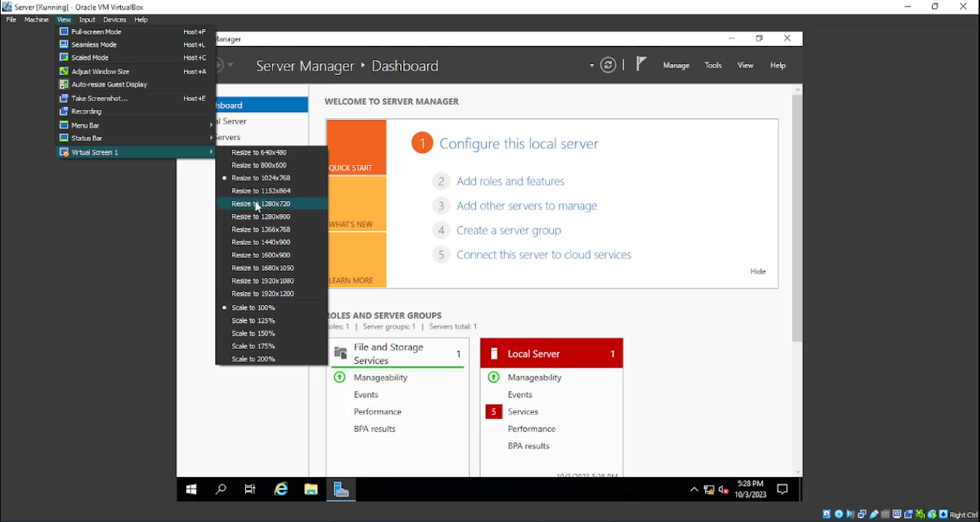Select Resize to 1024x768 option
Image resolution: width=980 pixels, height=522 pixels.
click(x=260, y=178)
